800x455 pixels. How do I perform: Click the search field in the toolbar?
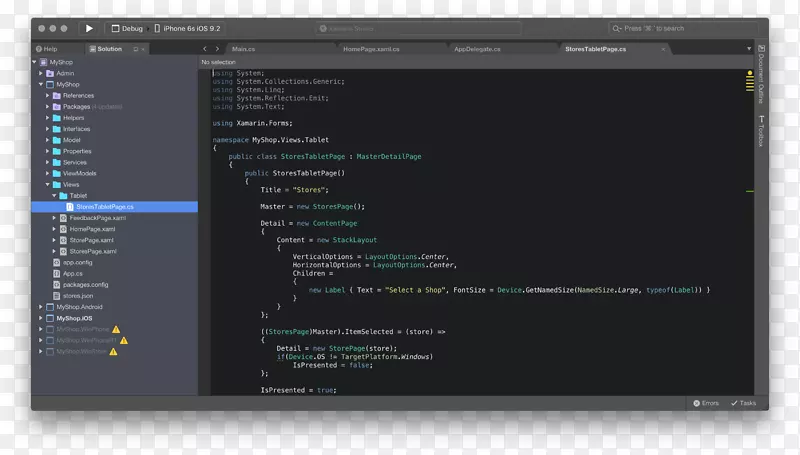click(683, 29)
